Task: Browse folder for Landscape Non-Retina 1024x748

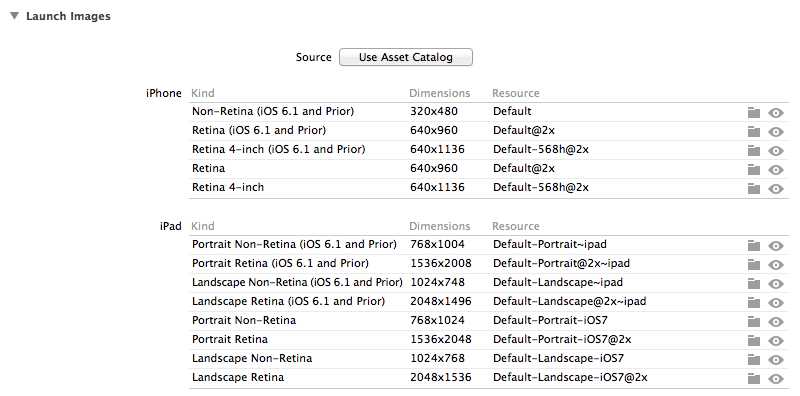Action: (754, 283)
